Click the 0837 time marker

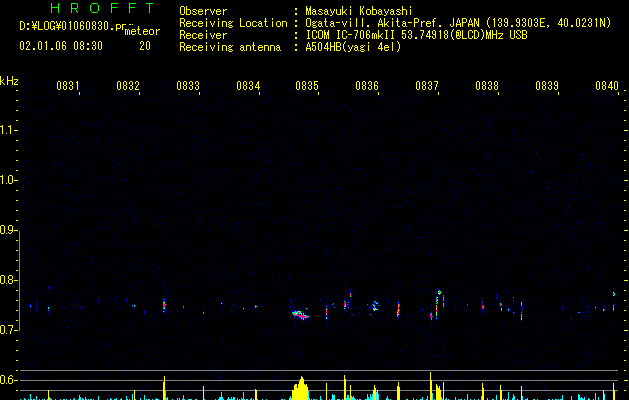click(x=427, y=85)
